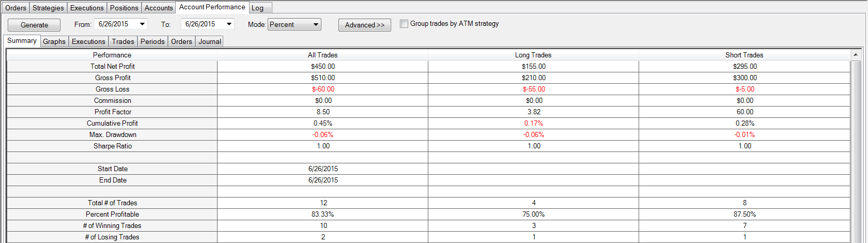Open the Trades sub-tab
The height and width of the screenshot is (243, 868).
click(123, 41)
